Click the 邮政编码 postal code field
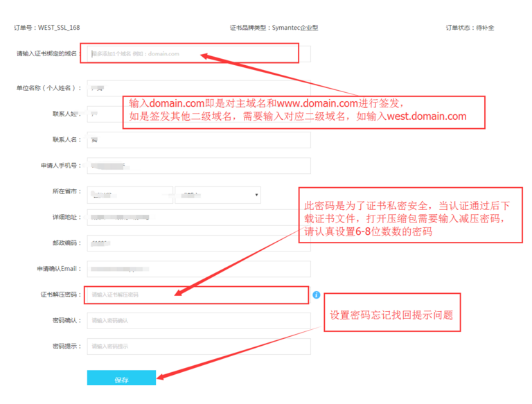The width and height of the screenshot is (532, 404). tap(198, 243)
